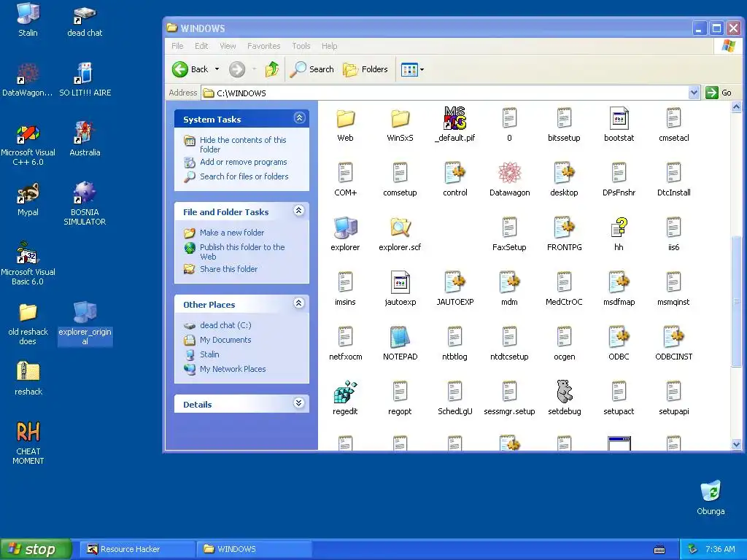Select the Microsoft Visual C++ 6.0 shortcut

28,133
